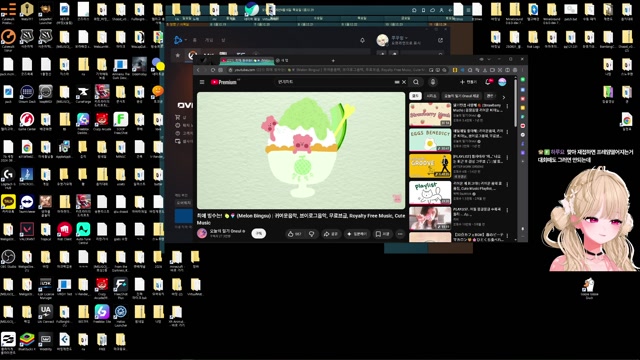The image size is (640, 360).
Task: Dislike the Melon Bingsu video
Action: 311,234
